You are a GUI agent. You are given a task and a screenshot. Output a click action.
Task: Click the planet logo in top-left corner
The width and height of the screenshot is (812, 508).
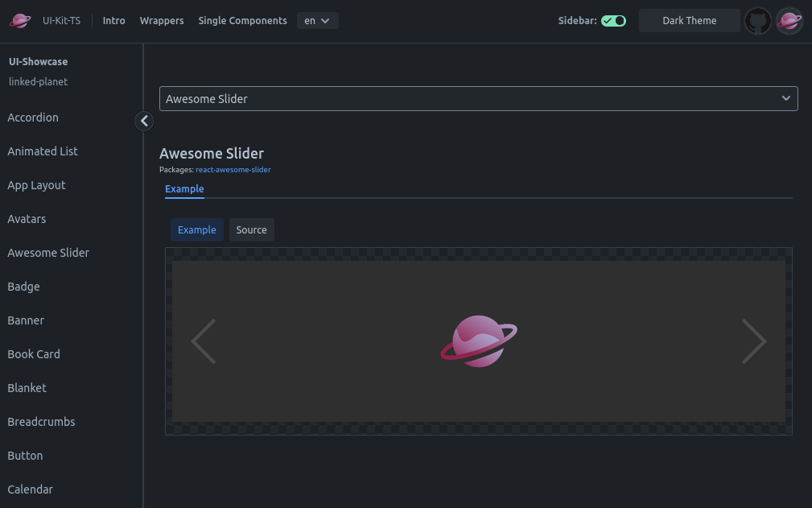tap(20, 21)
